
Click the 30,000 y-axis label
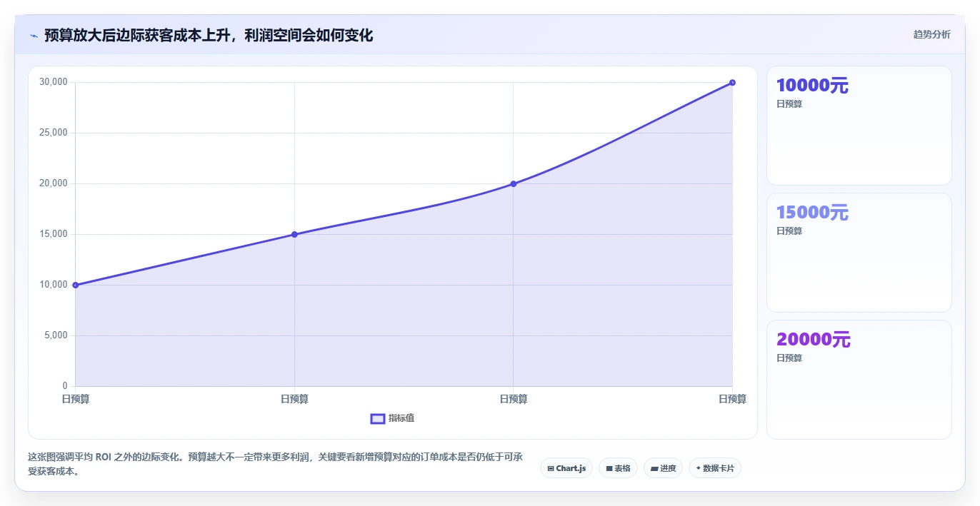click(54, 82)
